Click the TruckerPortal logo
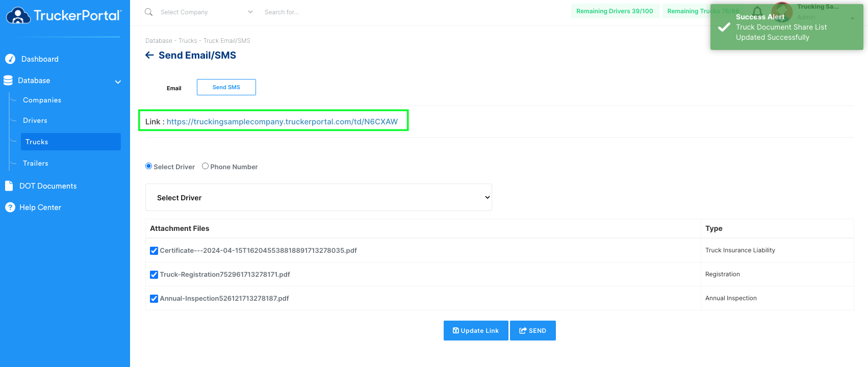The width and height of the screenshot is (868, 367). [x=64, y=15]
